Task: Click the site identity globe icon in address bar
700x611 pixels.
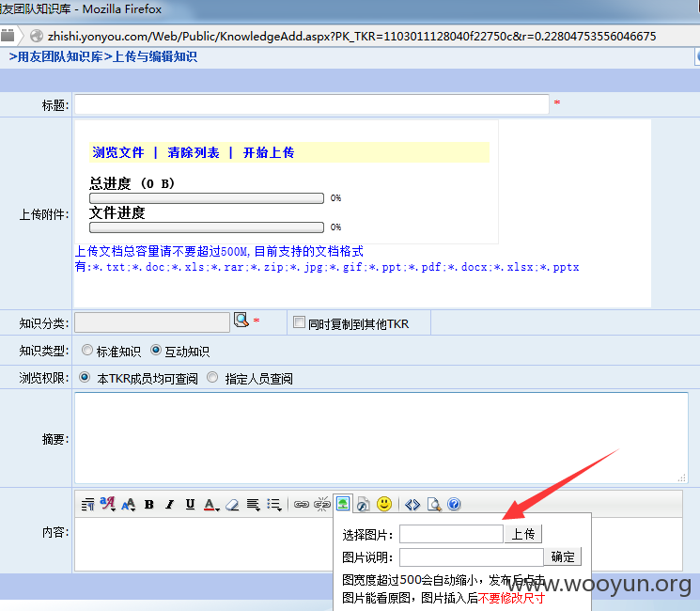Action: click(36, 36)
